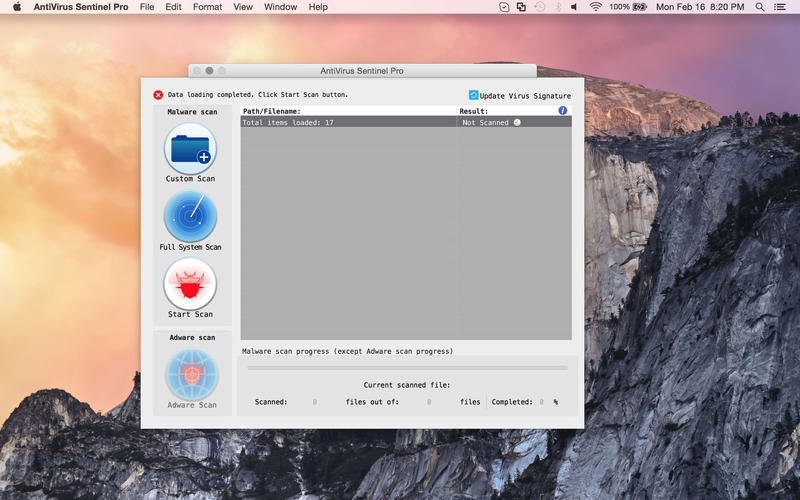Open the Help menu
800x500 pixels.
coord(318,7)
